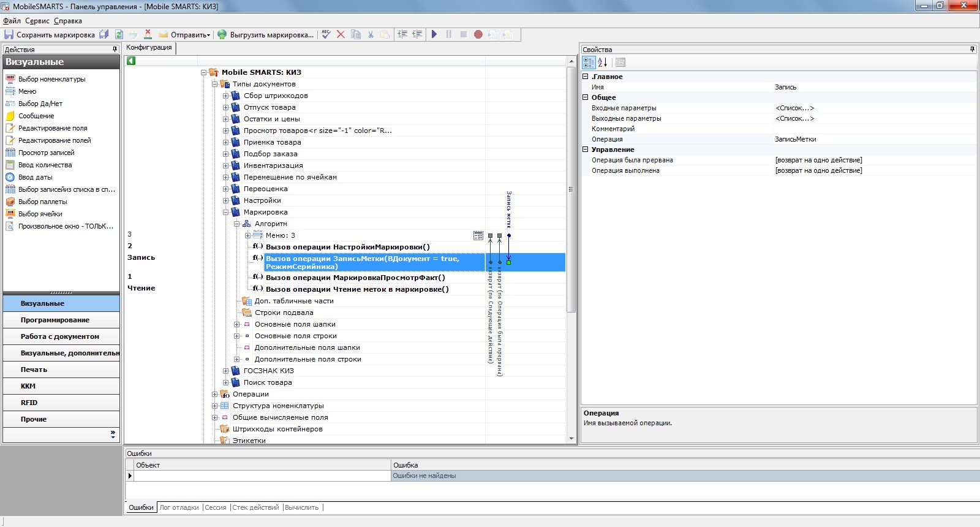
Task: Open the RFID actions group
Action: point(61,403)
